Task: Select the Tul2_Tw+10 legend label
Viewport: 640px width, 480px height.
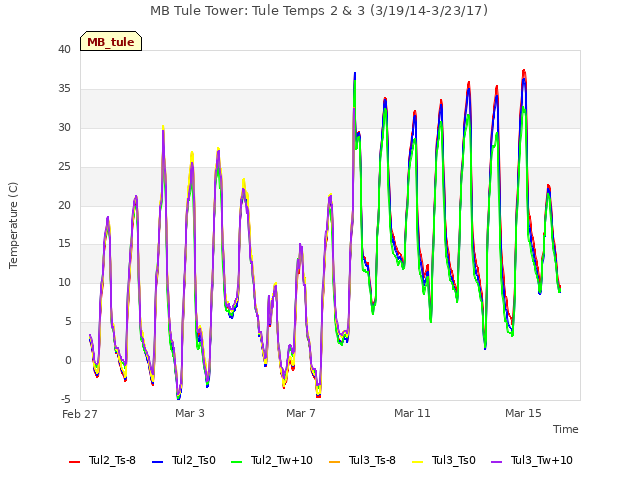Action: (282, 461)
